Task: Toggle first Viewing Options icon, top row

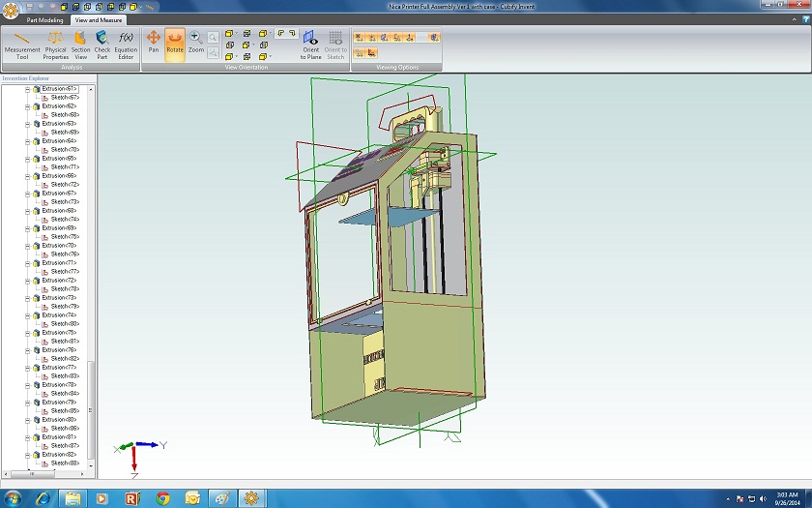Action: pos(360,38)
